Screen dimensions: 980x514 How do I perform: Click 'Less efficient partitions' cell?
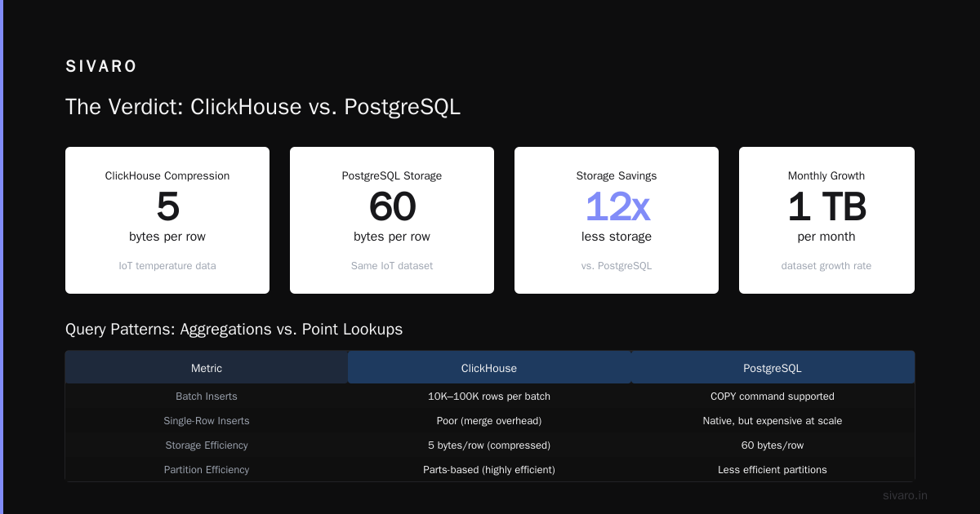click(773, 470)
